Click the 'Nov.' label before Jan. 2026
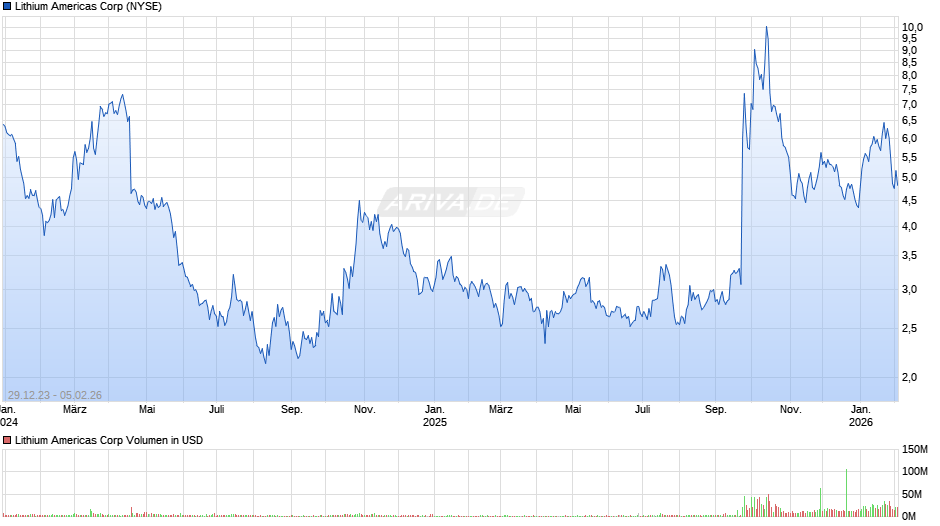This screenshot has height=526, width=940. click(x=790, y=410)
